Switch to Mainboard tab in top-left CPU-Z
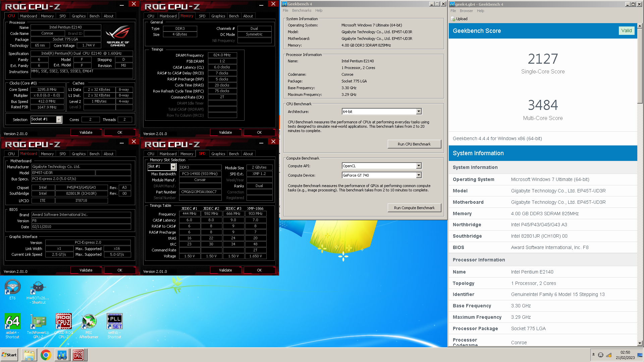The width and height of the screenshot is (644, 362). (x=29, y=16)
